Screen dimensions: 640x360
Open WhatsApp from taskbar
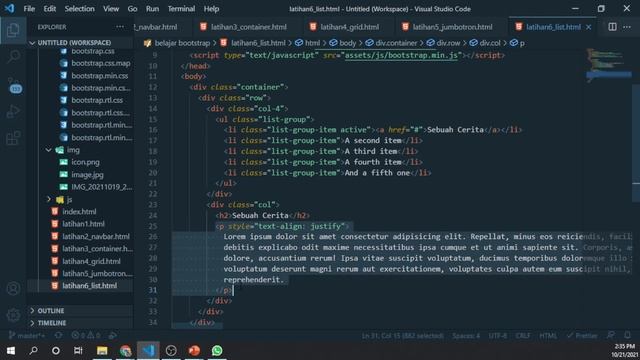click(x=217, y=351)
